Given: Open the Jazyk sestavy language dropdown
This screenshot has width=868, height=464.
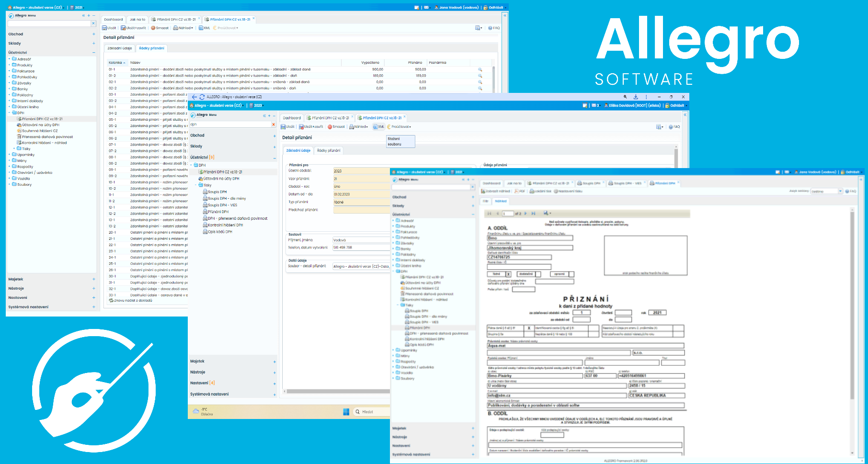Looking at the screenshot, I should click(x=840, y=191).
